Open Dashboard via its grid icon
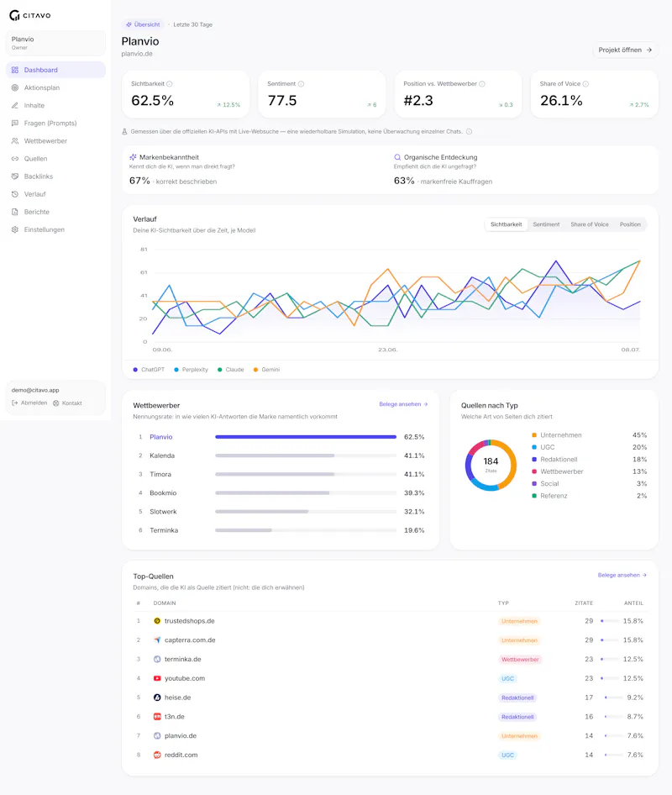 [14, 70]
